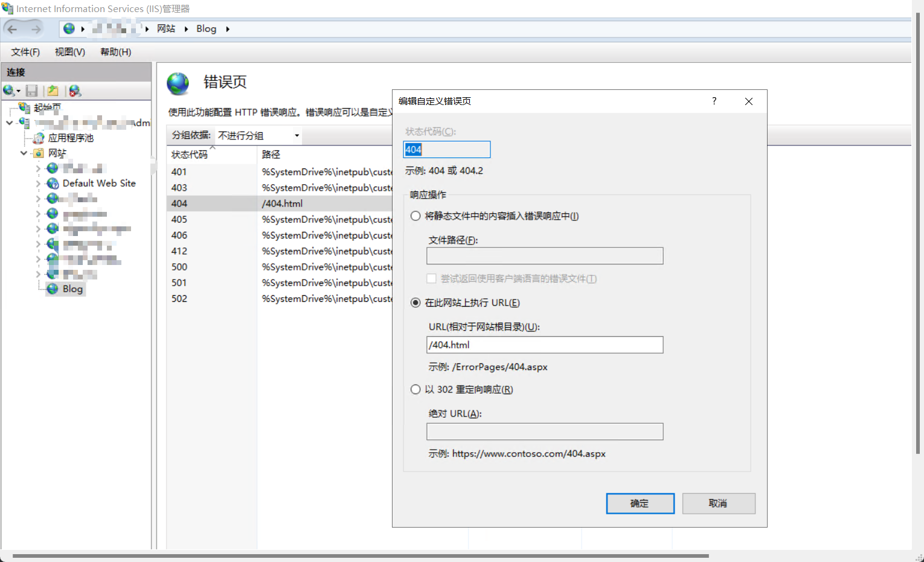Image resolution: width=924 pixels, height=562 pixels.
Task: Click the save connections disk icon
Action: pyautogui.click(x=32, y=91)
